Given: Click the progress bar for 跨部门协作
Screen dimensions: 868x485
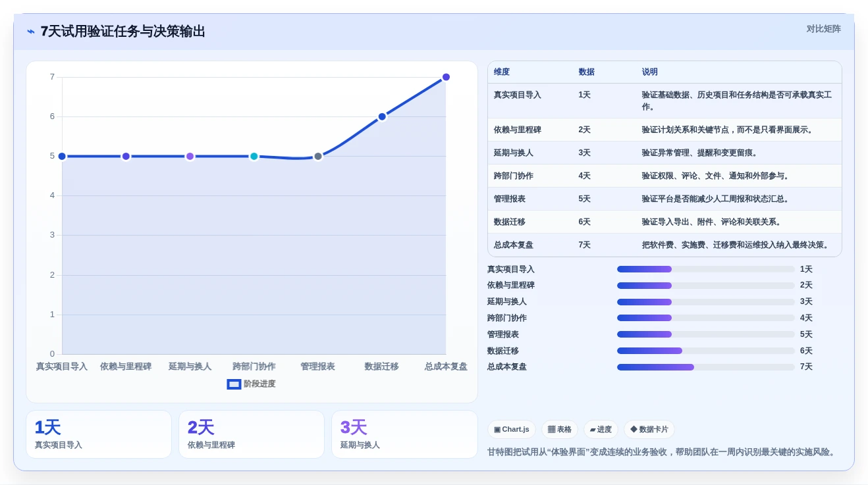Looking at the screenshot, I should click(705, 318).
